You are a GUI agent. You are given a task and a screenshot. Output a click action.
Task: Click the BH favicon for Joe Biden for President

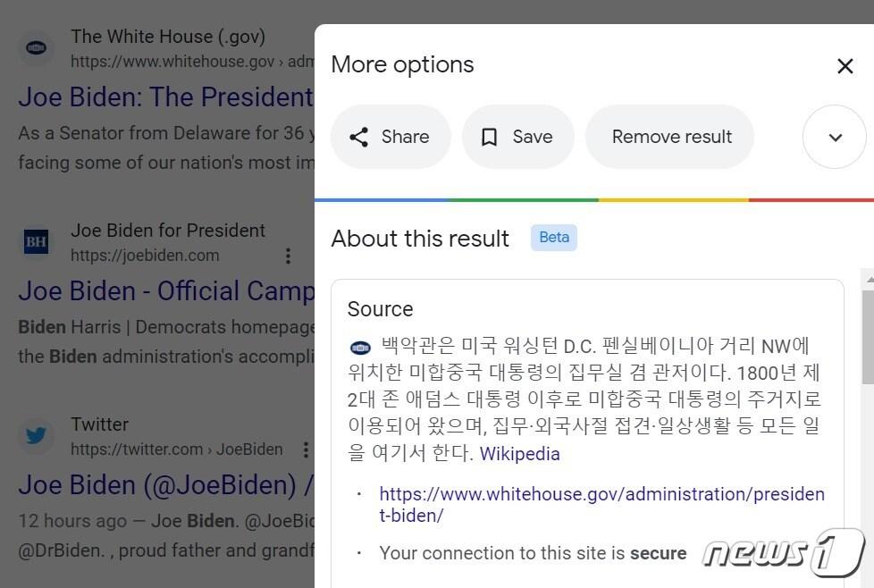(x=36, y=241)
